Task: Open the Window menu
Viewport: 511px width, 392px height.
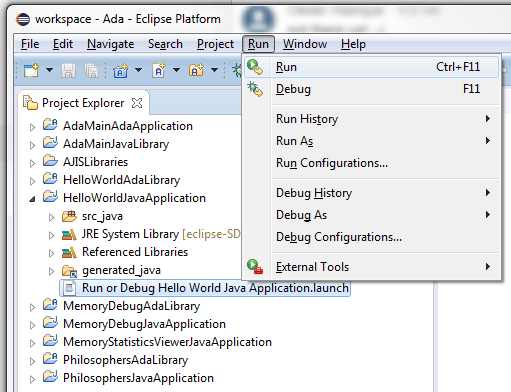Action: [305, 44]
